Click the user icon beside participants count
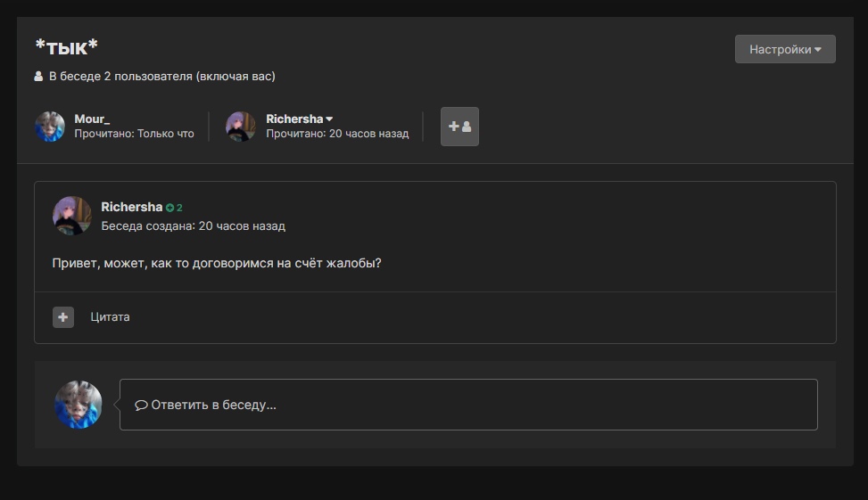This screenshot has width=868, height=500. (x=38, y=77)
